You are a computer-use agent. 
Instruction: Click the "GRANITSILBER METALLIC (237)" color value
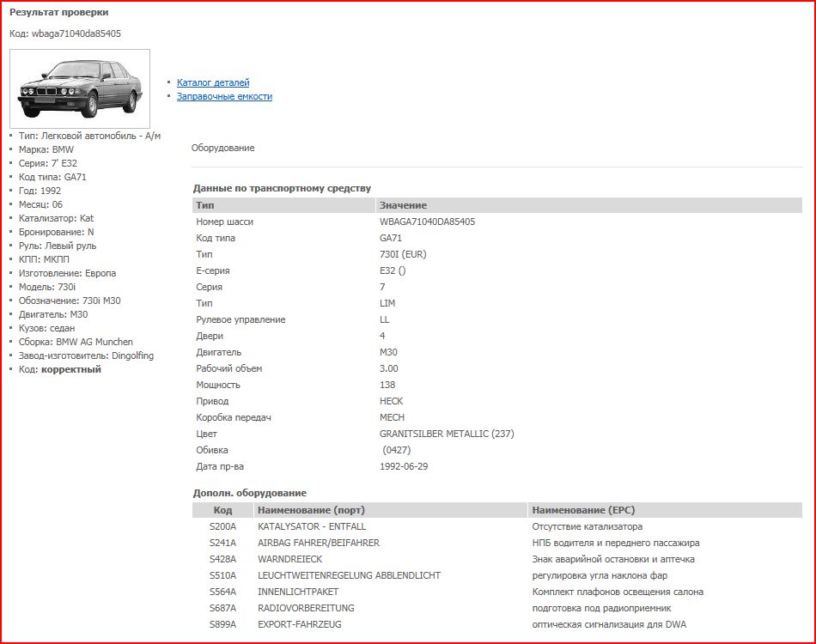tap(447, 434)
